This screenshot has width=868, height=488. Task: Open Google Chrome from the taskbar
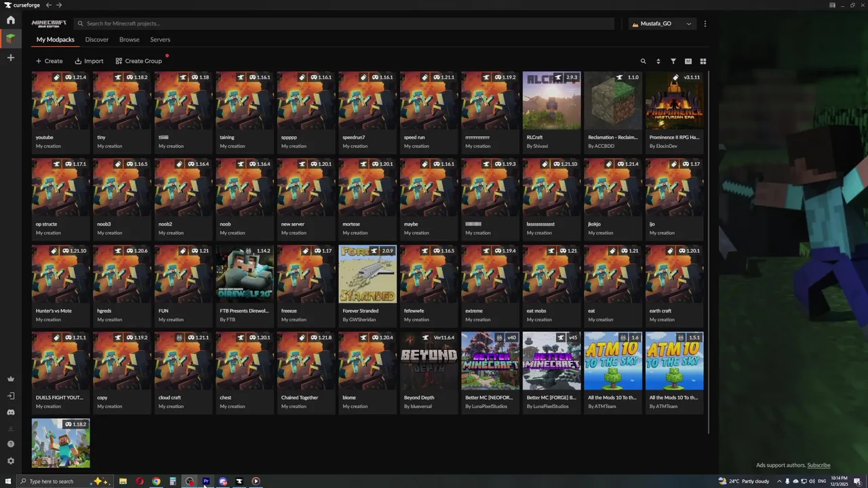(x=156, y=481)
